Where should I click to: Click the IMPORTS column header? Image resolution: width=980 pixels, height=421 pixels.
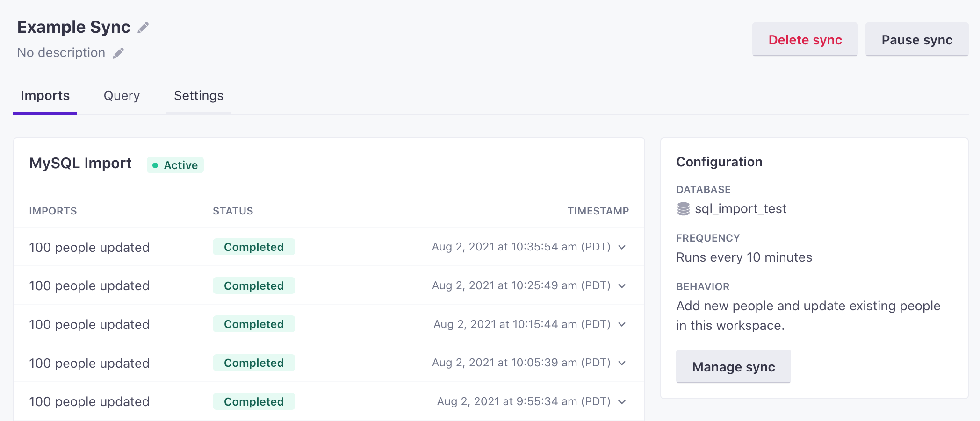pos(53,211)
